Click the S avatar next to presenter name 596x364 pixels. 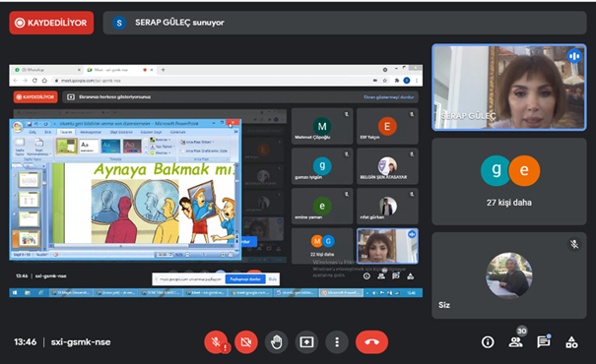pos(119,23)
